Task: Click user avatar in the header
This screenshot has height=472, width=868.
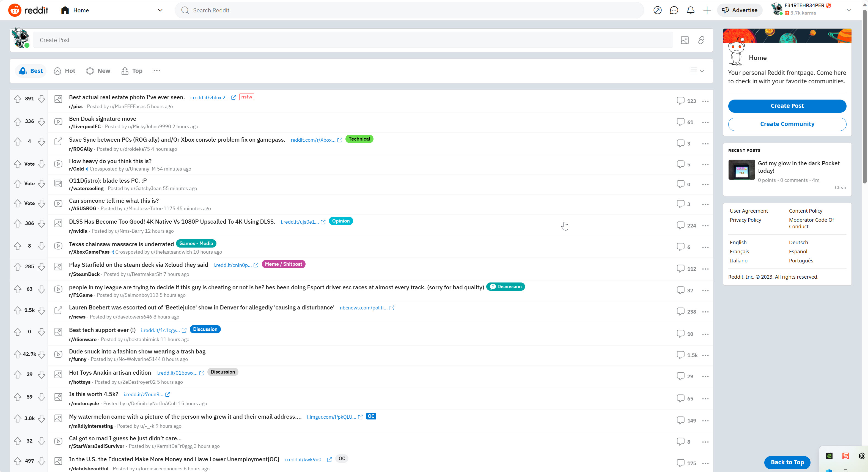Action: point(777,9)
